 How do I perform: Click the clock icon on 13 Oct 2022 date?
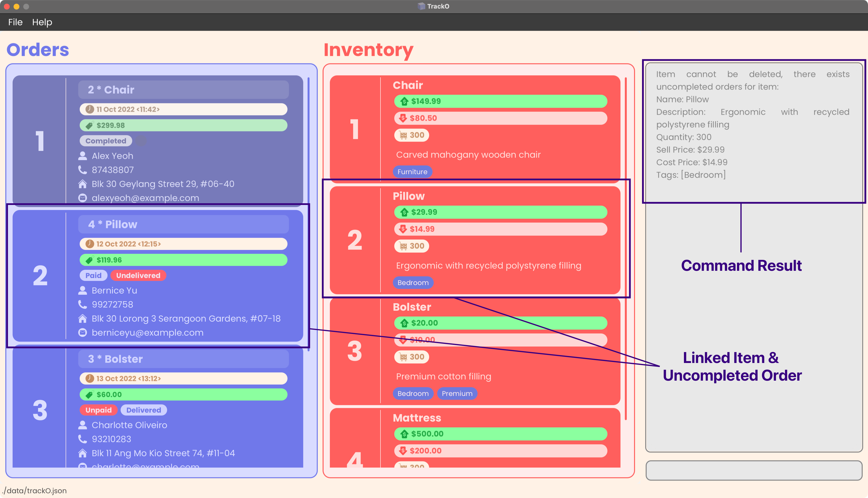[90, 378]
